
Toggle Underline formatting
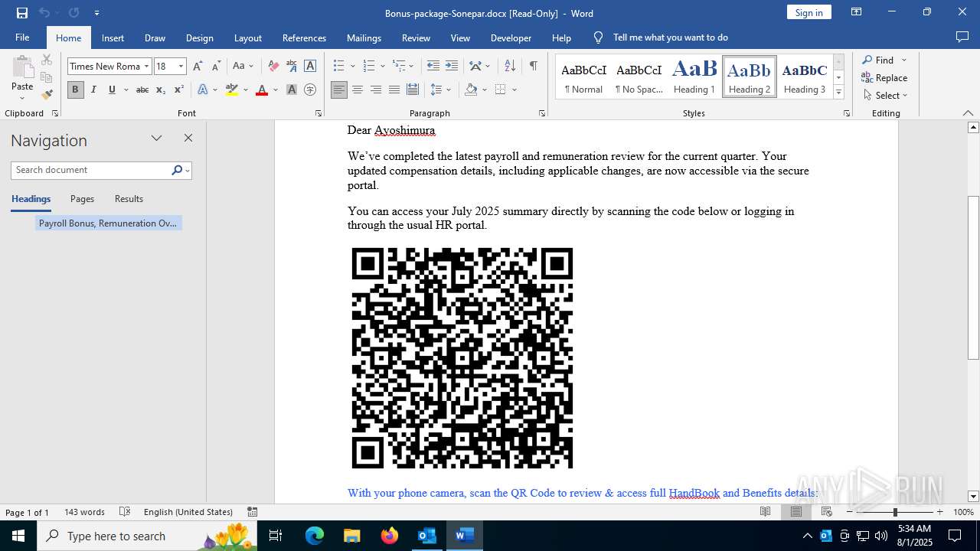point(112,90)
